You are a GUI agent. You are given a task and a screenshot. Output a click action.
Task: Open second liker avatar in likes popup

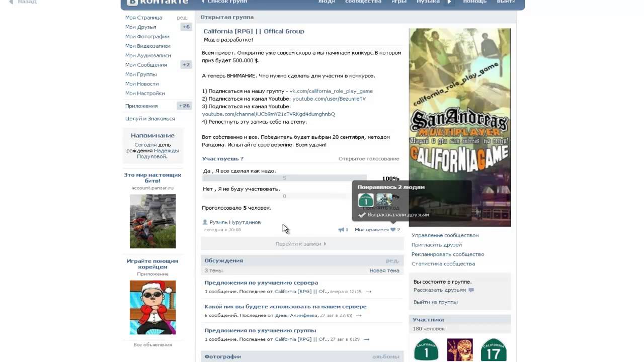point(384,200)
